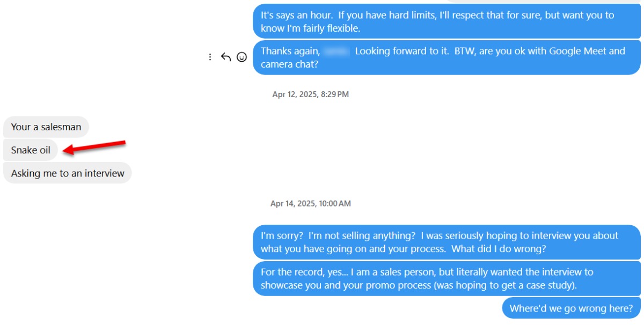Viewport: 644px width, 325px height.
Task: Click the "Thanks again" message bubble
Action: pyautogui.click(x=447, y=57)
